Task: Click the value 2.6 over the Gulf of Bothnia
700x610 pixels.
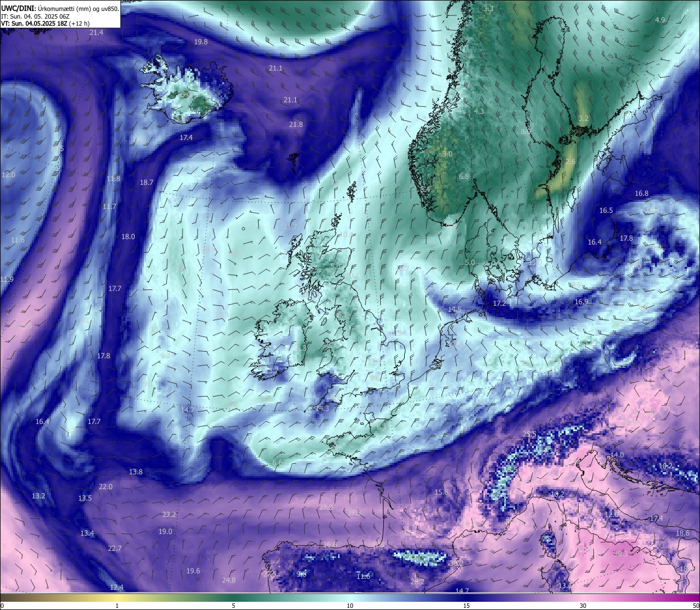Action: click(570, 162)
